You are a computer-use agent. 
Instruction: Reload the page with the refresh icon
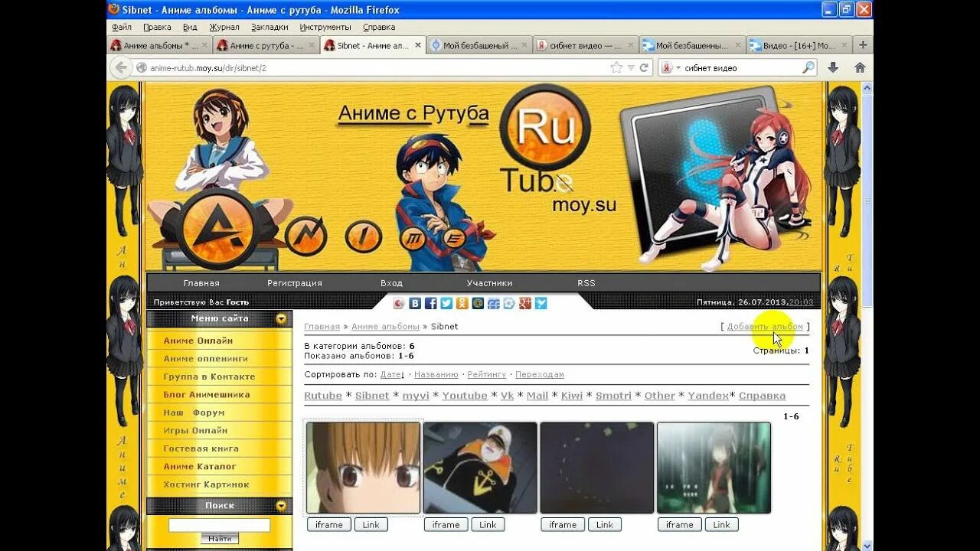644,67
